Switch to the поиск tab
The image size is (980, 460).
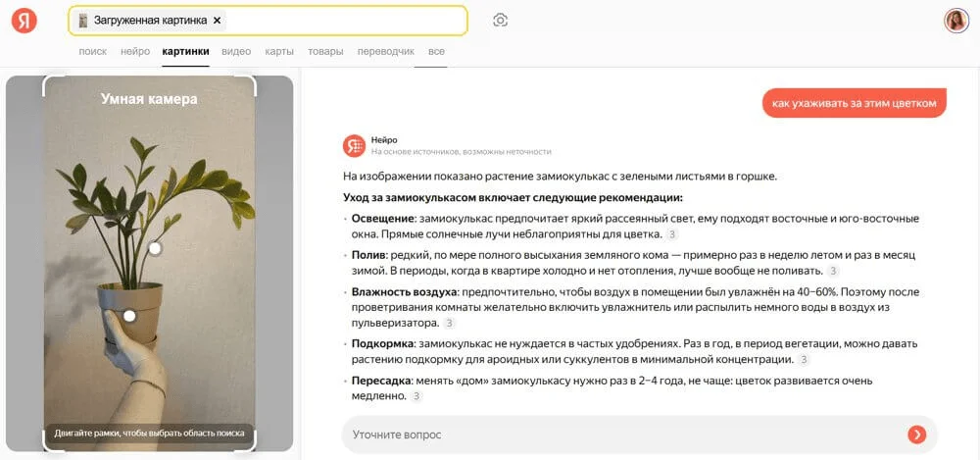click(92, 51)
